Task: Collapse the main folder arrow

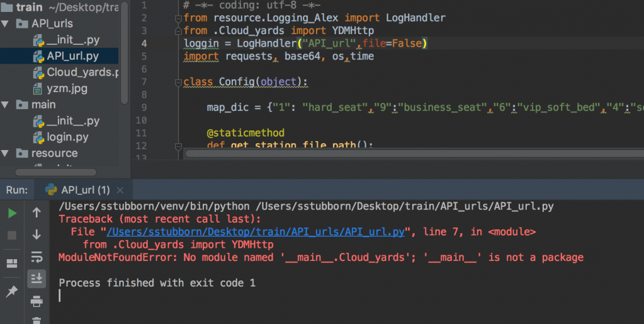Action: [x=6, y=105]
